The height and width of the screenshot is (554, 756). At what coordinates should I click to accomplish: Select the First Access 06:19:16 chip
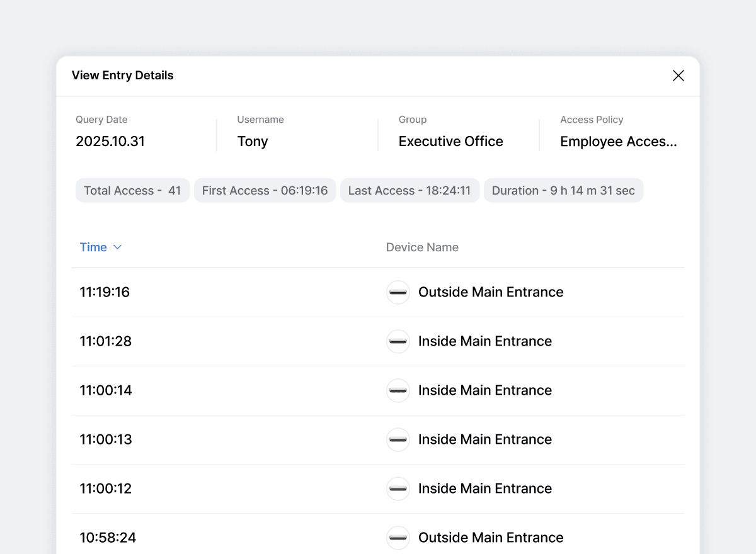pyautogui.click(x=265, y=191)
